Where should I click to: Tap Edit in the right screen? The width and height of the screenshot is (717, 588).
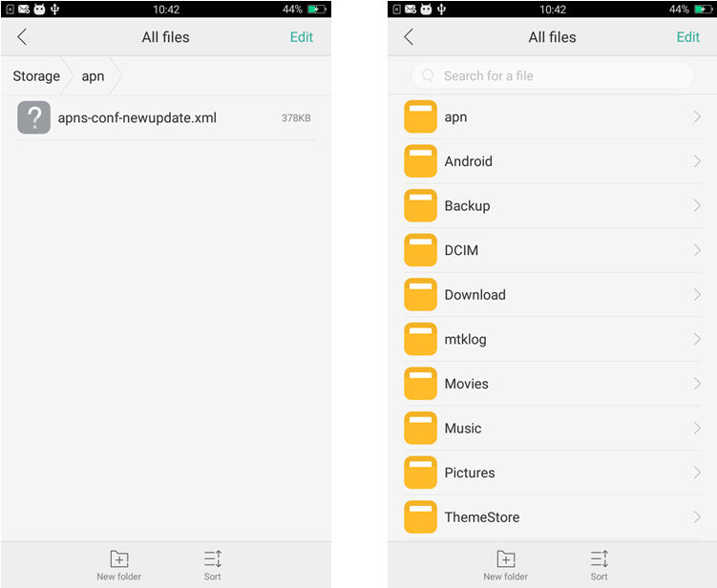coord(688,37)
